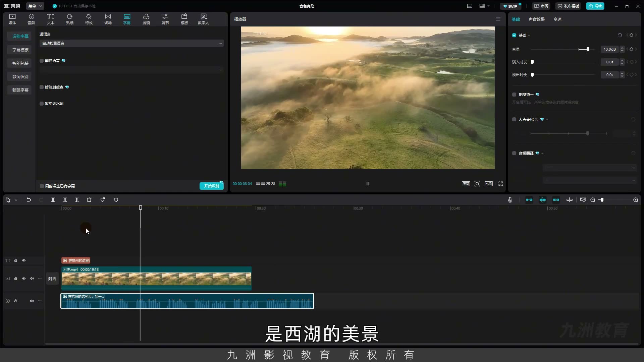Viewport: 644px width, 362px height.
Task: Click the 发布模板 button
Action: click(568, 6)
